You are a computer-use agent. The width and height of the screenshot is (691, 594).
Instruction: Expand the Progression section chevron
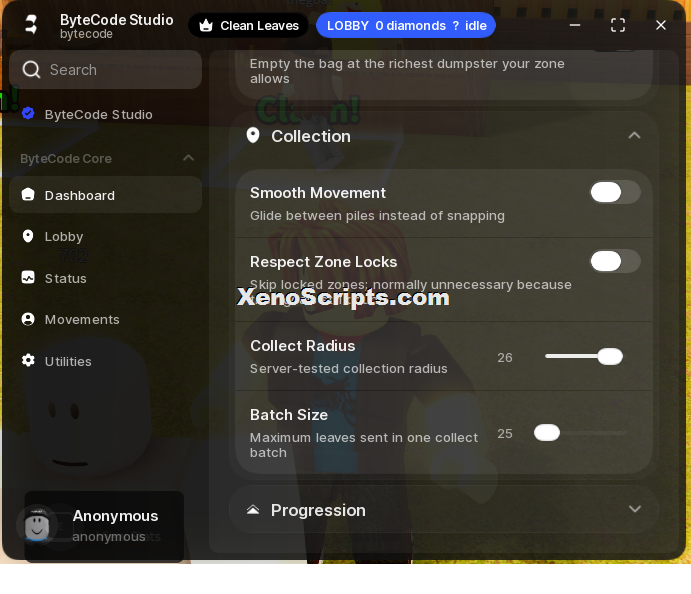click(635, 509)
